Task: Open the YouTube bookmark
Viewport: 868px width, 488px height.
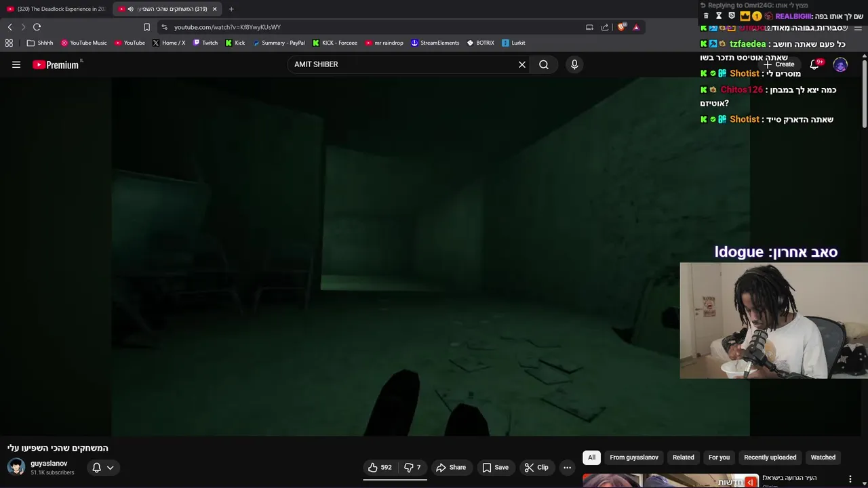Action: (x=130, y=43)
